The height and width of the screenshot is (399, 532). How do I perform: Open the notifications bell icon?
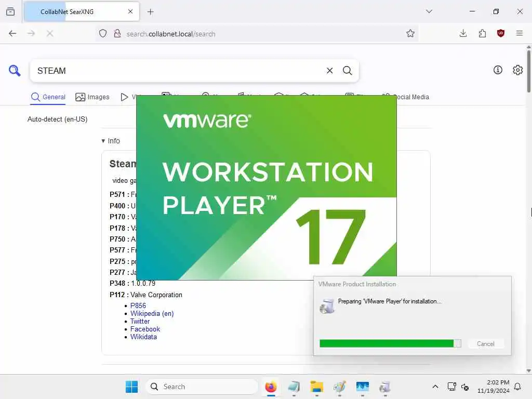[x=518, y=387]
